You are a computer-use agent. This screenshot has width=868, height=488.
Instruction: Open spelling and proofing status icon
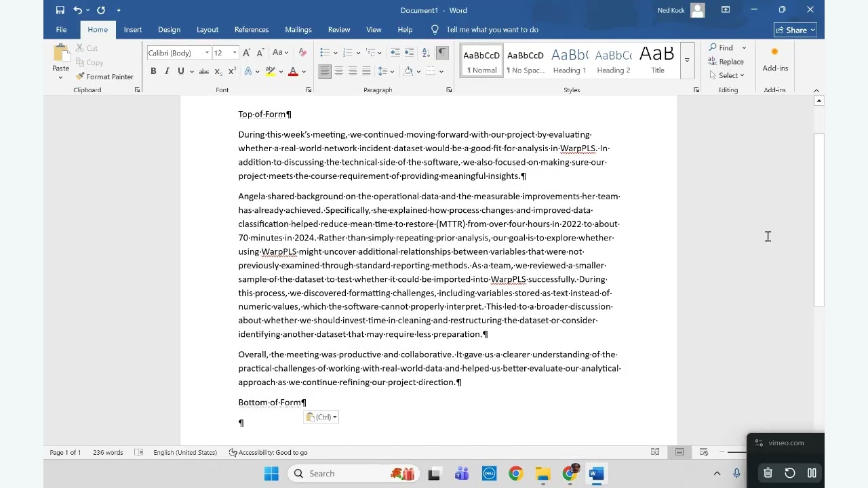click(x=138, y=452)
